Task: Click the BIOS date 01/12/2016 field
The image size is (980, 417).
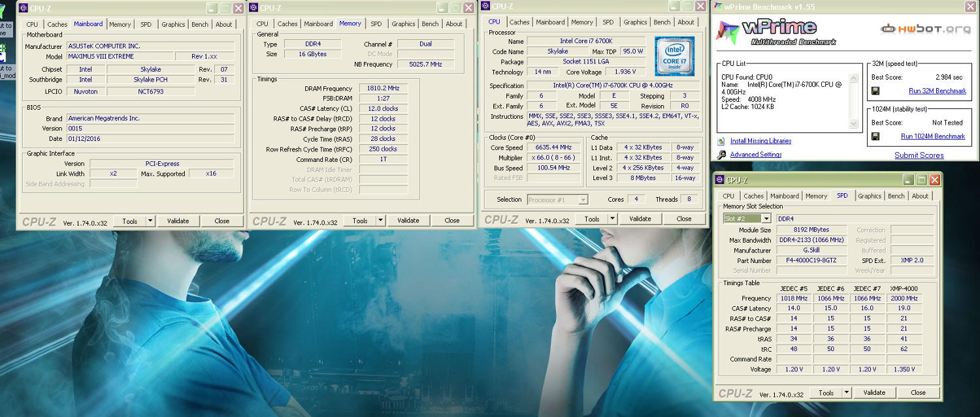Action: (150, 139)
